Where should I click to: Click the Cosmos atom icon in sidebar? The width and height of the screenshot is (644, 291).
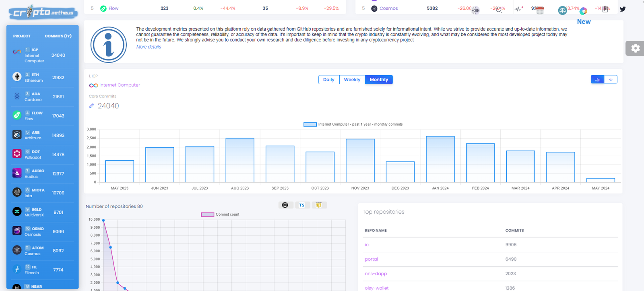tap(17, 250)
